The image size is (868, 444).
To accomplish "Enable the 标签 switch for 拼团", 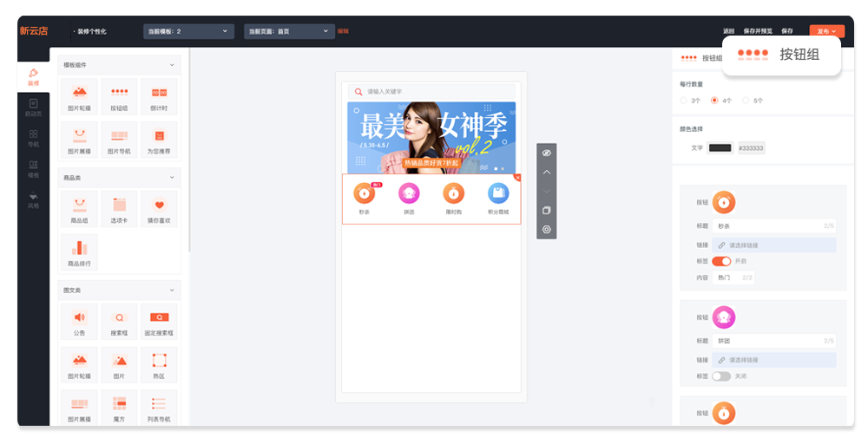I will [721, 376].
